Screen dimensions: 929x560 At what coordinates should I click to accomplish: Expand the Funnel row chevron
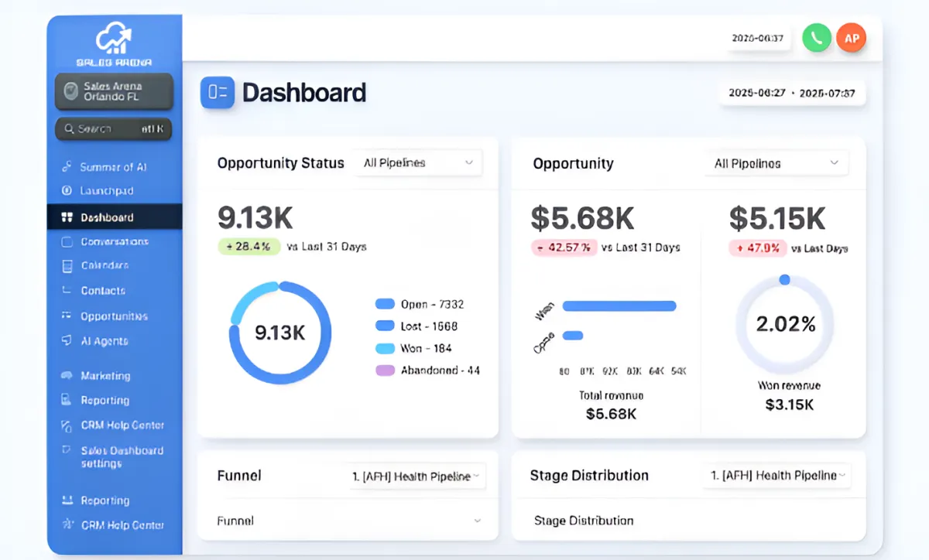477,521
